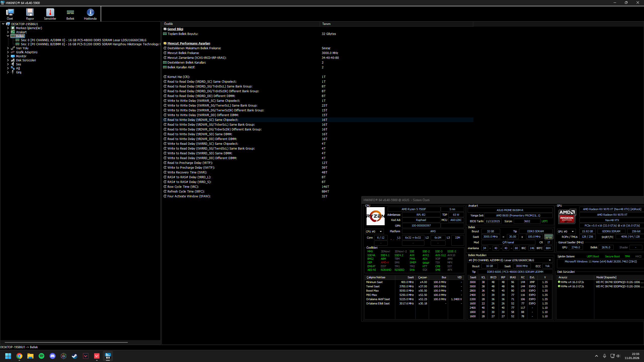Open the CPU #0 selector dropdown

click(x=374, y=231)
